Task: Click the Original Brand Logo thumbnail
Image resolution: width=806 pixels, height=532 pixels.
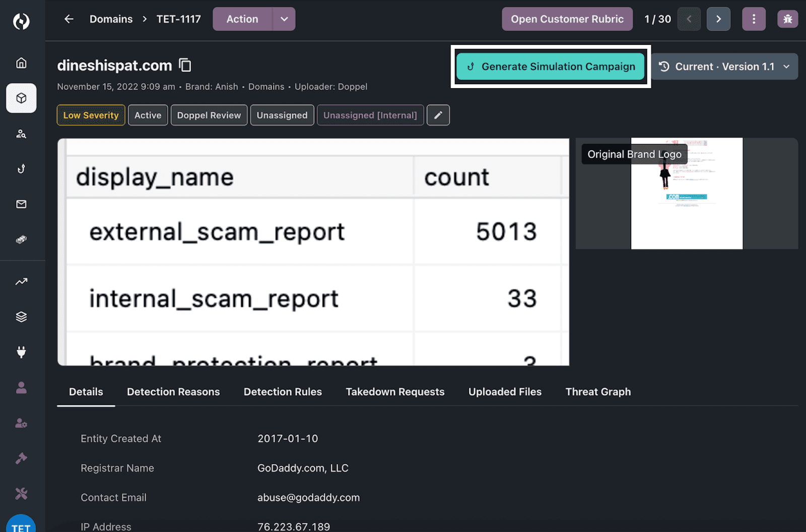Action: (x=687, y=194)
